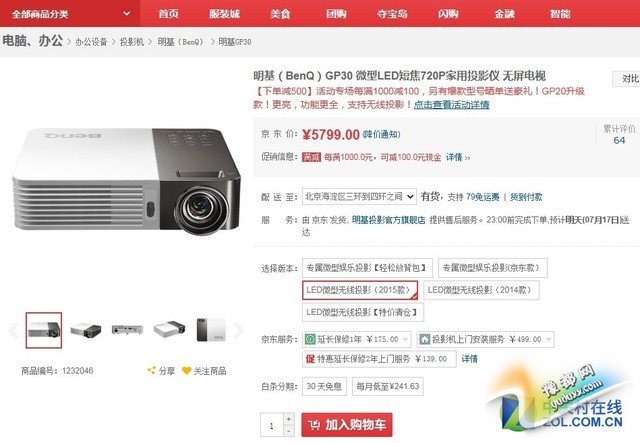The width and height of the screenshot is (640, 443).
Task: Choose the 30天免息 installment option
Action: [324, 386]
